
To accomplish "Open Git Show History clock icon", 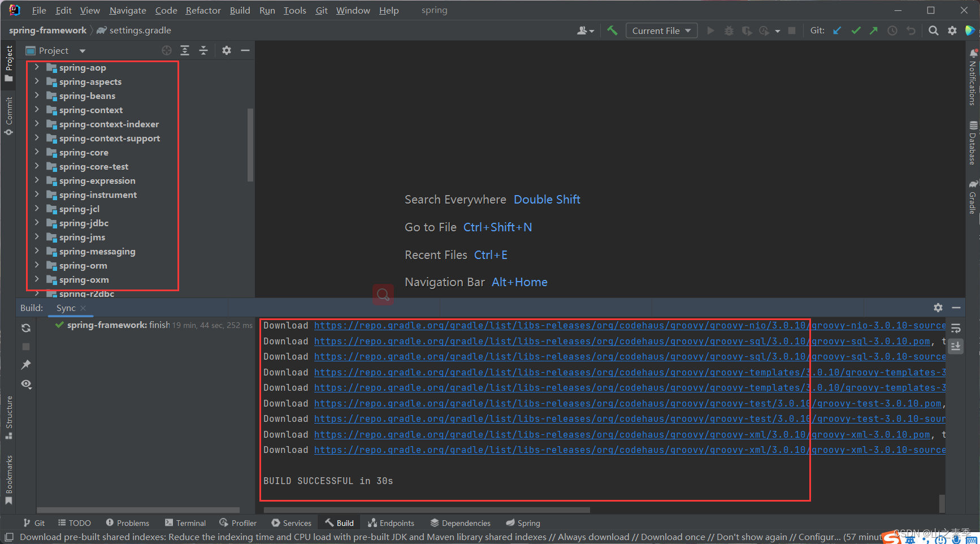I will pyautogui.click(x=892, y=31).
